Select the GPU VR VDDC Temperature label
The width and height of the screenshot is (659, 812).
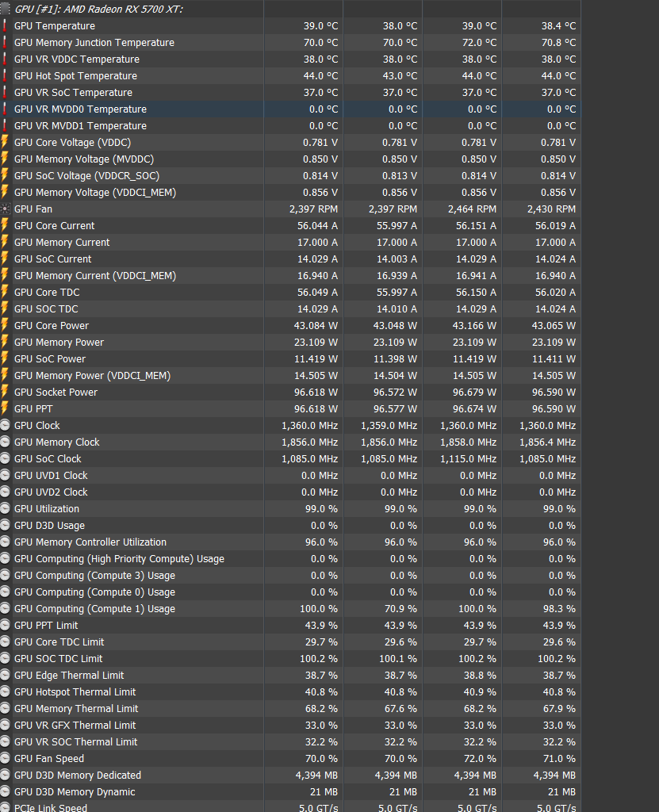point(77,59)
